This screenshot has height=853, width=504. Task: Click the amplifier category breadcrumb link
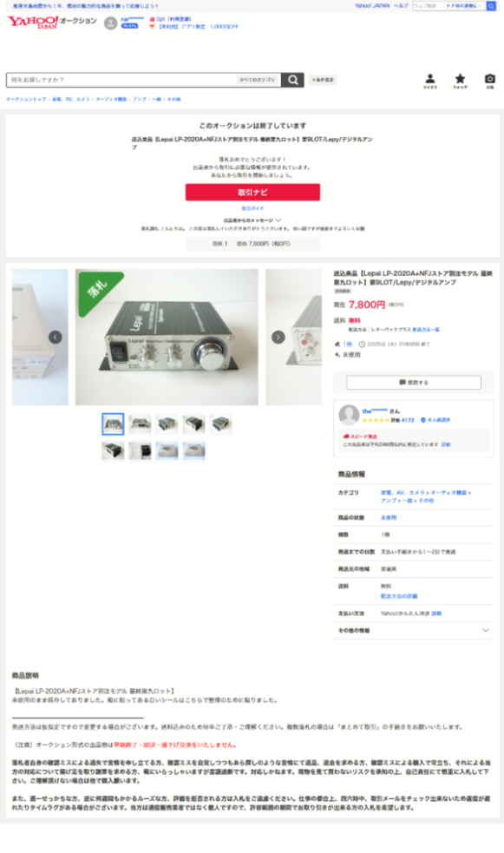(x=140, y=100)
